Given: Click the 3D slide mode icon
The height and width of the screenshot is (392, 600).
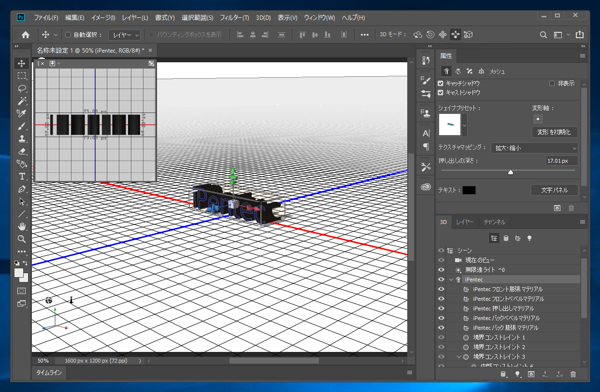Looking at the screenshot, I should tap(455, 35).
